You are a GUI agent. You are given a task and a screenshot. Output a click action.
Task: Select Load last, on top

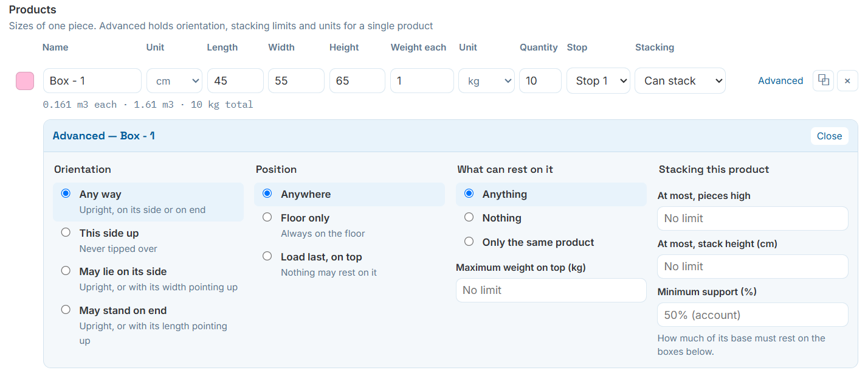[x=267, y=256]
